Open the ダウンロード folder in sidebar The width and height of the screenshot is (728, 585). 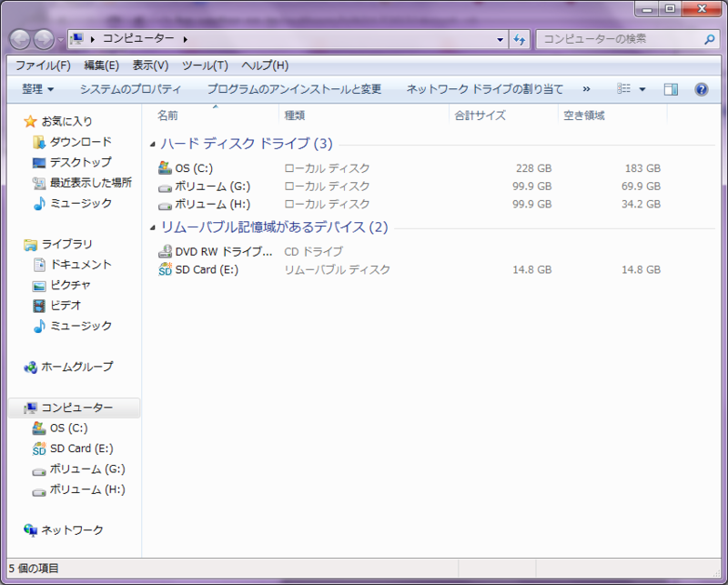81,142
